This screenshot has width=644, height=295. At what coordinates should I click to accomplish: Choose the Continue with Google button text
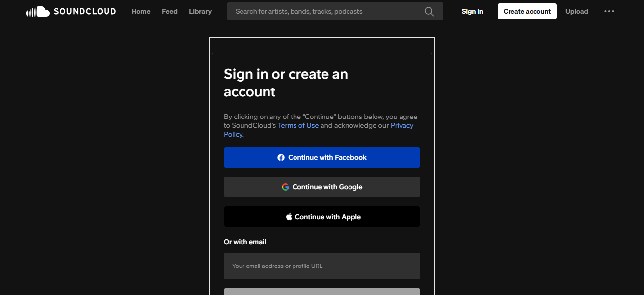pos(327,187)
